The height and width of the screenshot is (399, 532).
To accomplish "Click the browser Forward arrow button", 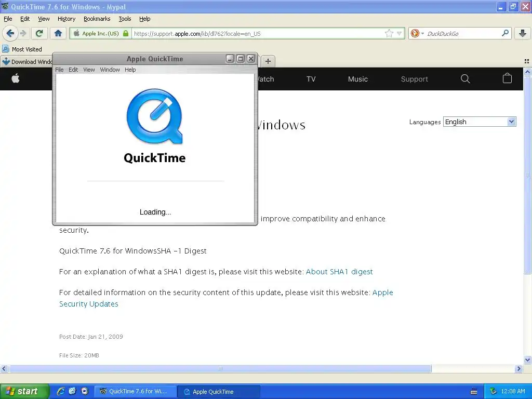I will [23, 33].
